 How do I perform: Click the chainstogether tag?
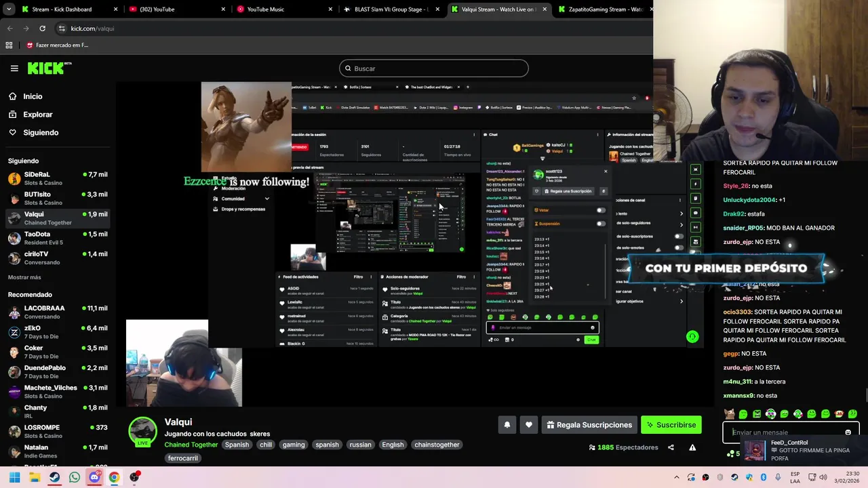437,445
